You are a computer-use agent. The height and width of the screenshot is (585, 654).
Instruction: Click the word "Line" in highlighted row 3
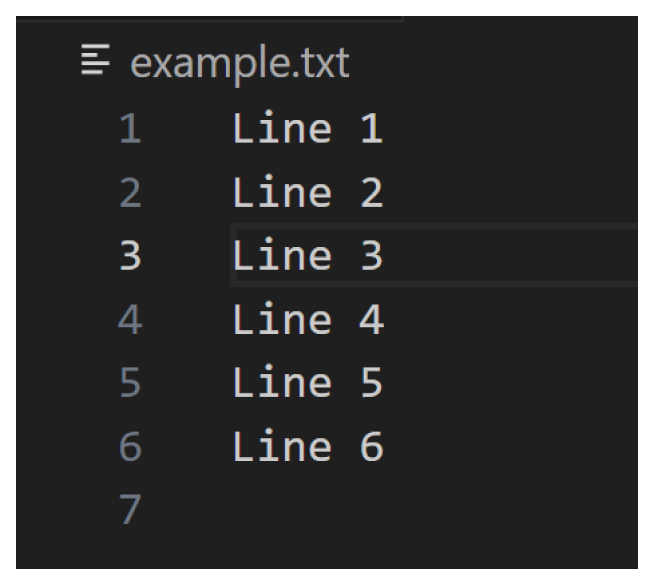tap(282, 256)
